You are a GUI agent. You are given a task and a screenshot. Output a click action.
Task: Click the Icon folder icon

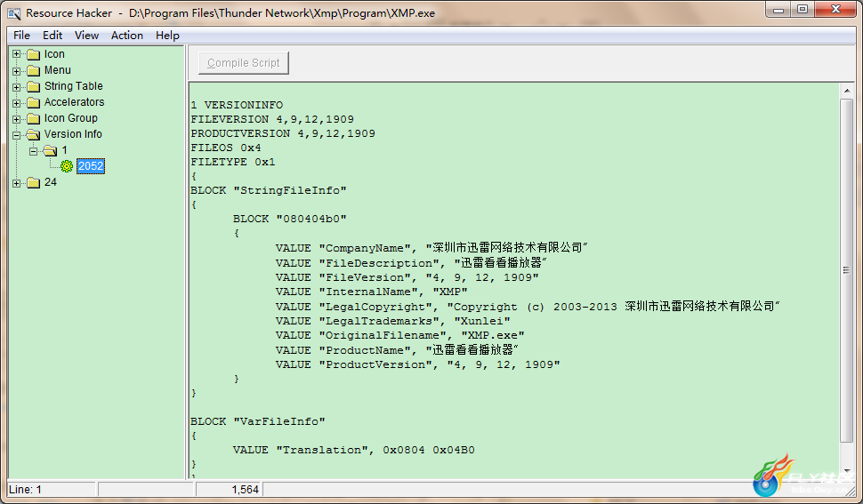34,54
